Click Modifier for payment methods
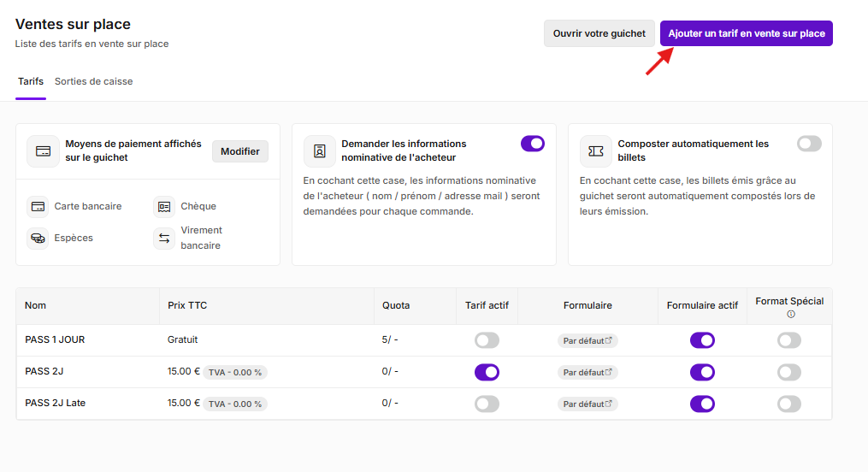The width and height of the screenshot is (868, 472). pyautogui.click(x=240, y=151)
